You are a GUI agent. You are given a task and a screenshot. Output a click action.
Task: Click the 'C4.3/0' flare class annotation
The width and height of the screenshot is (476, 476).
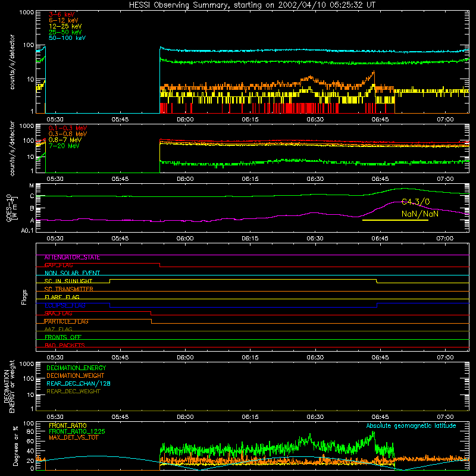[415, 202]
